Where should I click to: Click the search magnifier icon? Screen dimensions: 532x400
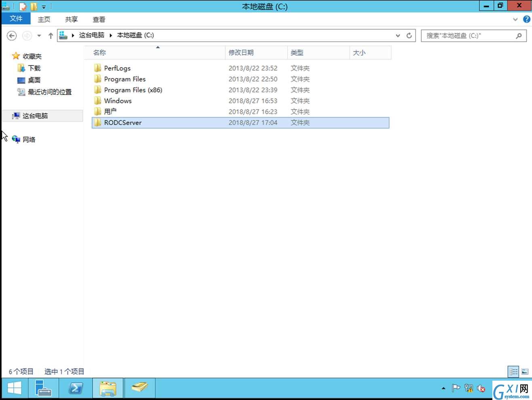point(519,36)
